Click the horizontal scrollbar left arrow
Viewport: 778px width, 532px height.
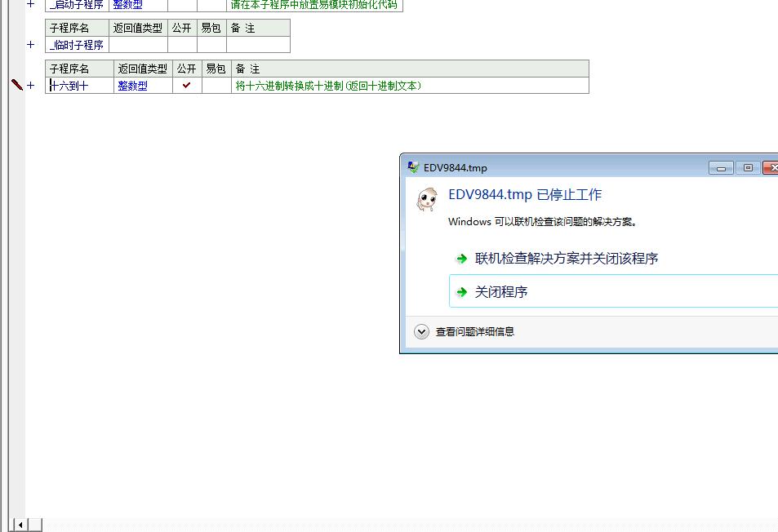click(x=20, y=525)
